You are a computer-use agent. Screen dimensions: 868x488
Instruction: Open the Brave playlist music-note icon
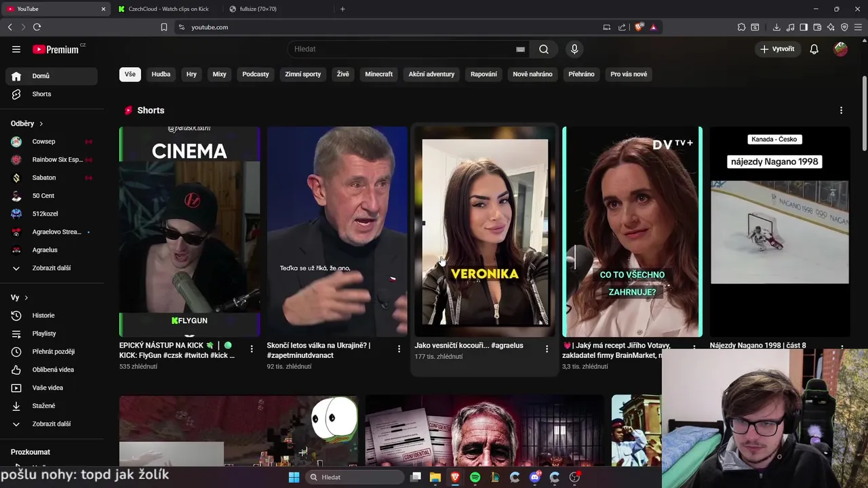[x=790, y=27]
